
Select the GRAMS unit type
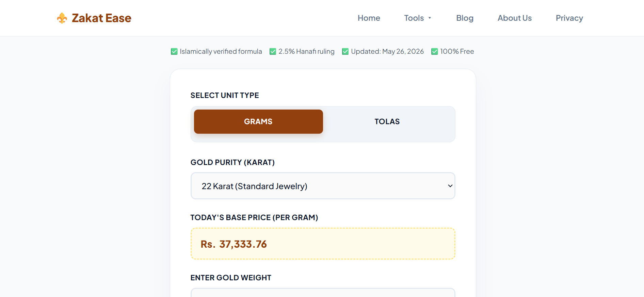258,121
